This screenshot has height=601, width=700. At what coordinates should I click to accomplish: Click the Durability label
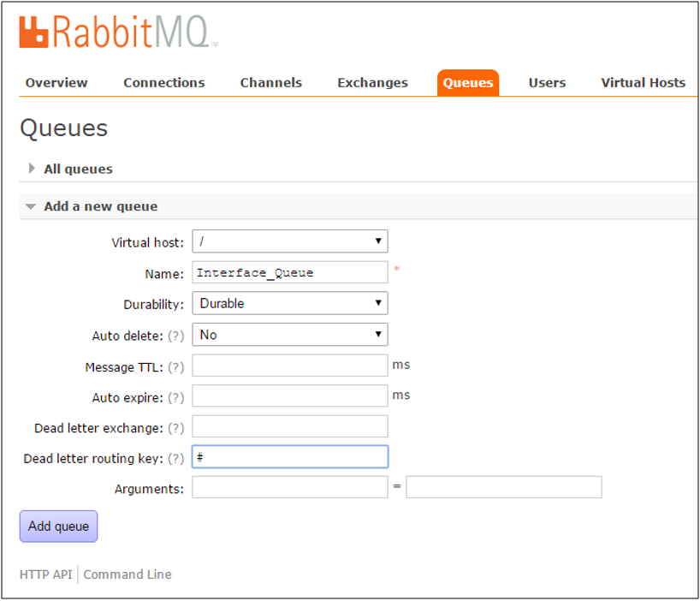(153, 305)
